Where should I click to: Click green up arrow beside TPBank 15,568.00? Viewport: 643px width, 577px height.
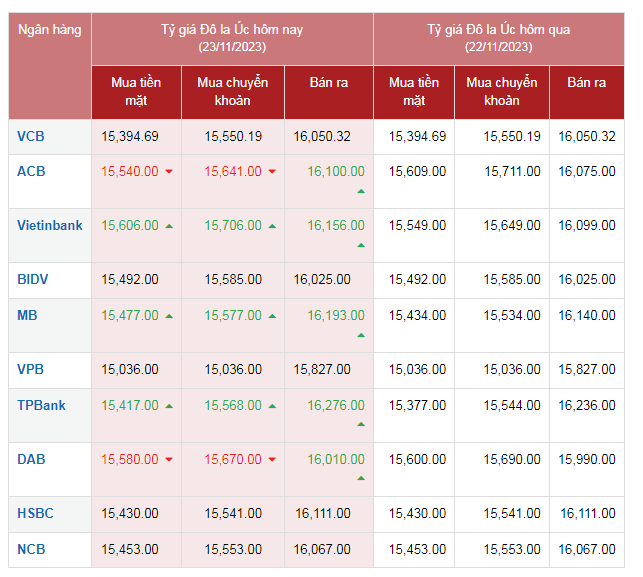pos(272,406)
